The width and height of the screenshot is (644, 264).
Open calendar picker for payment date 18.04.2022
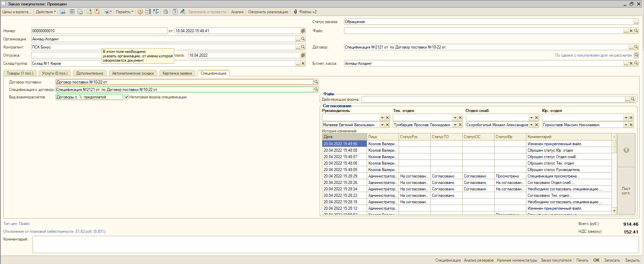(x=303, y=55)
